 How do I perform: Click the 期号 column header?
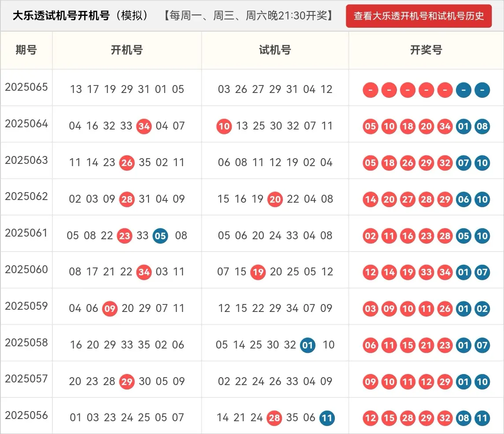(x=26, y=50)
